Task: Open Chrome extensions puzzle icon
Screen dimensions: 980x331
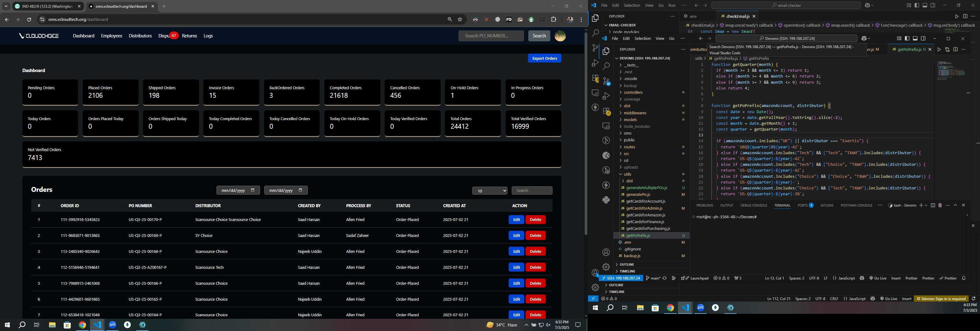Action: (x=553, y=19)
